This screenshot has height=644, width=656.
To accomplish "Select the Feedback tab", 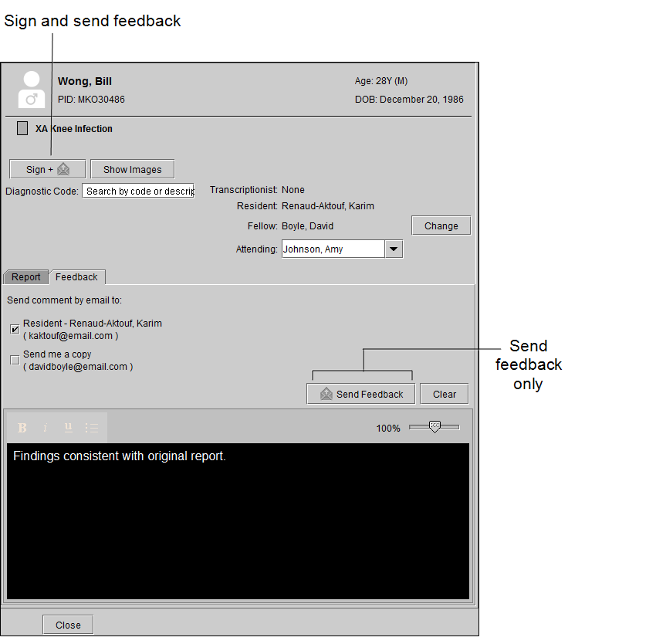I will pos(76,277).
